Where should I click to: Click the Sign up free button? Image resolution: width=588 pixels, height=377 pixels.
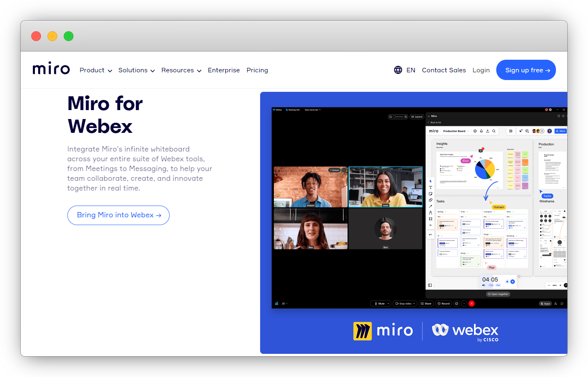click(526, 70)
